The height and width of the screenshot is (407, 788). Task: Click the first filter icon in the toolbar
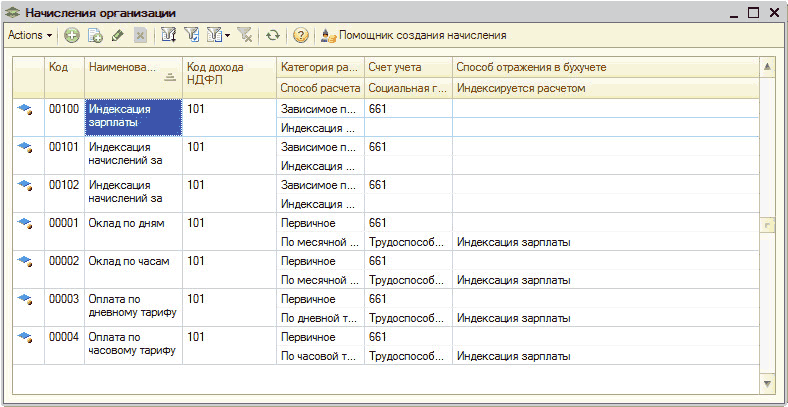tap(168, 35)
